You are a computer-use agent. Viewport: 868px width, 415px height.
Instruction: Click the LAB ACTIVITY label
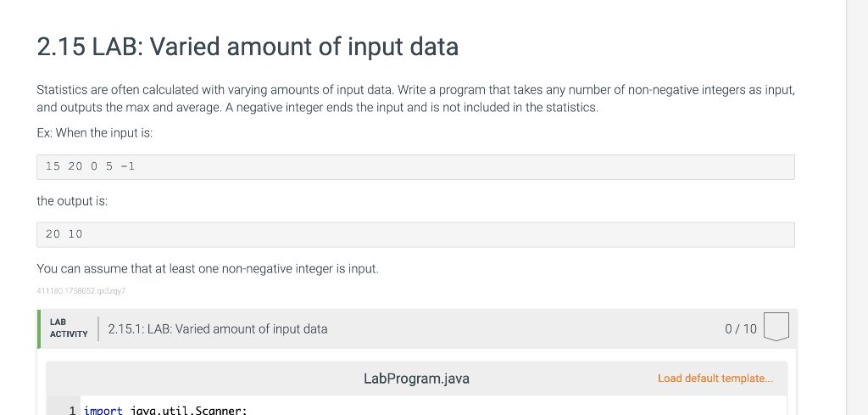69,328
